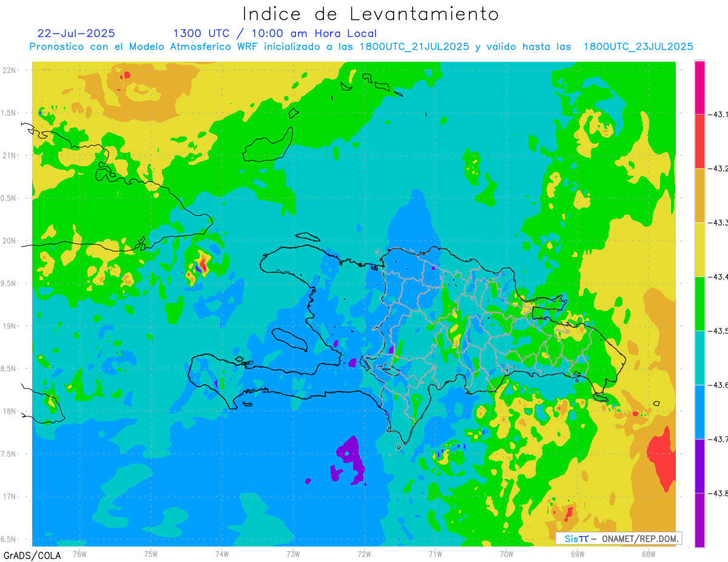Click the latitude label "17N"

10,497
